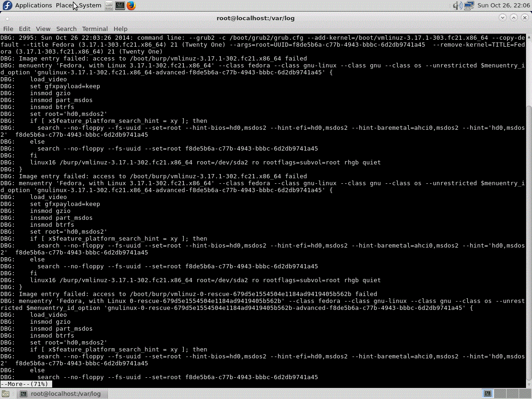
Task: Click the 'Image entry failed' line mentioning vmlinuz-0-rescue
Action: tap(188, 294)
